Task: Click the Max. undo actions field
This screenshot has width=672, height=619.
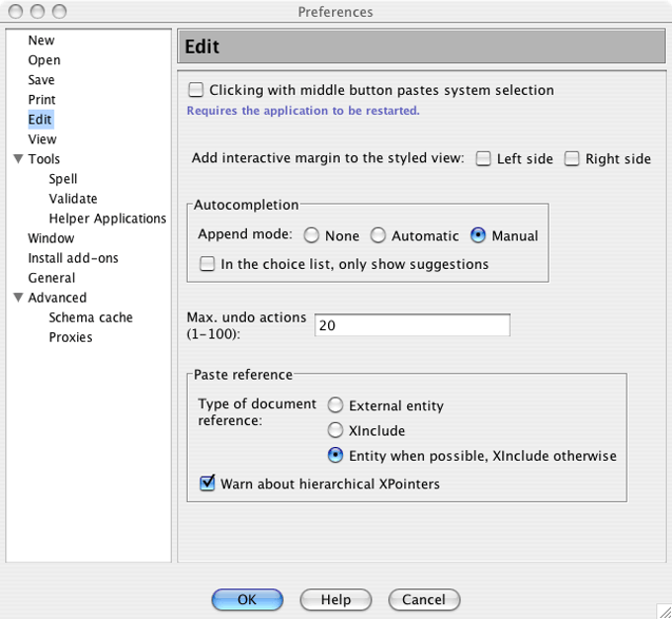Action: click(412, 325)
